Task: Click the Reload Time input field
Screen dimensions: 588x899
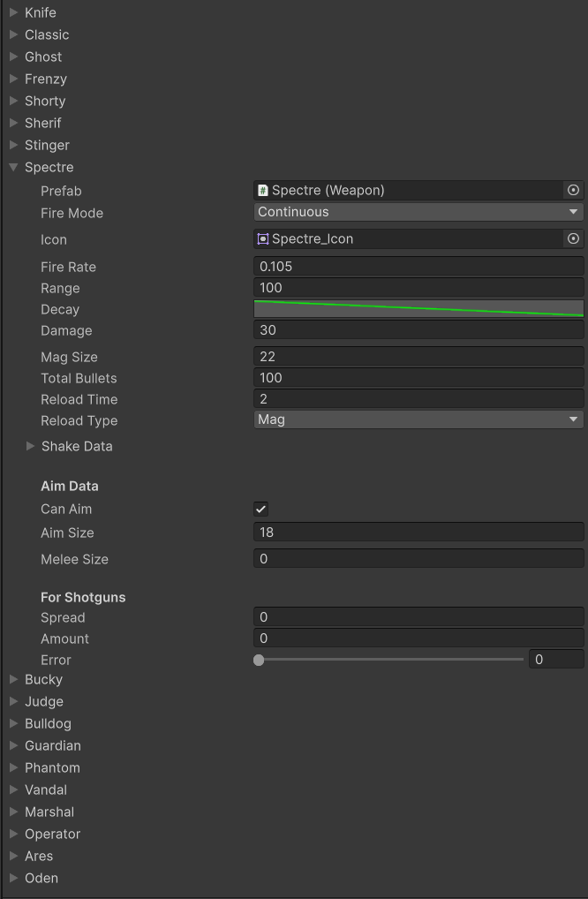Action: point(419,399)
